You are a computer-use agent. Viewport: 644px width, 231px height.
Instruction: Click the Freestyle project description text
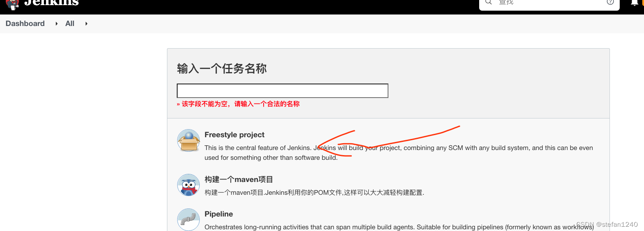[399, 153]
